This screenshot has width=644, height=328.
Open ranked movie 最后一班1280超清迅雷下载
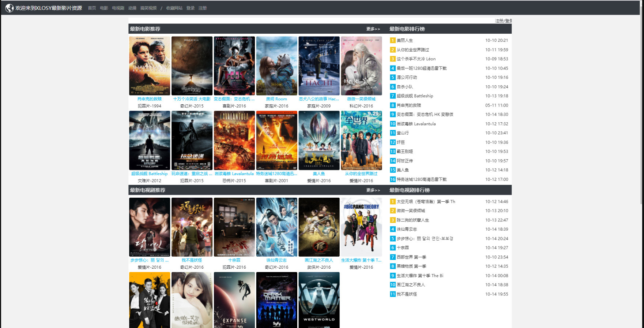click(x=422, y=68)
